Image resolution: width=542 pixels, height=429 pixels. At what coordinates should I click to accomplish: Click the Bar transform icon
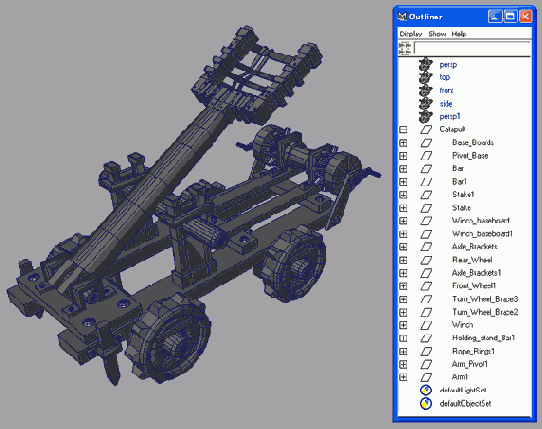pos(426,169)
